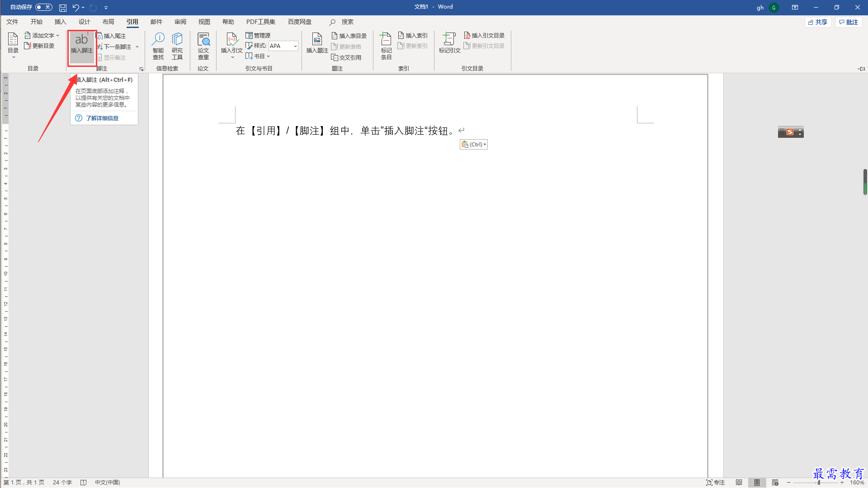
Task: Click the 160% zoom level indicator
Action: [857, 483]
